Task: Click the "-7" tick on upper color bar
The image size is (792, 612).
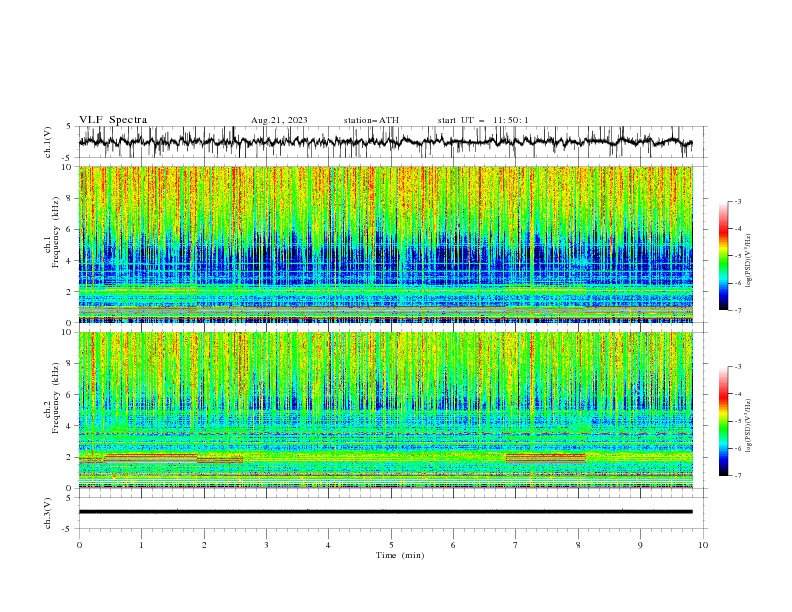Action: [x=738, y=311]
